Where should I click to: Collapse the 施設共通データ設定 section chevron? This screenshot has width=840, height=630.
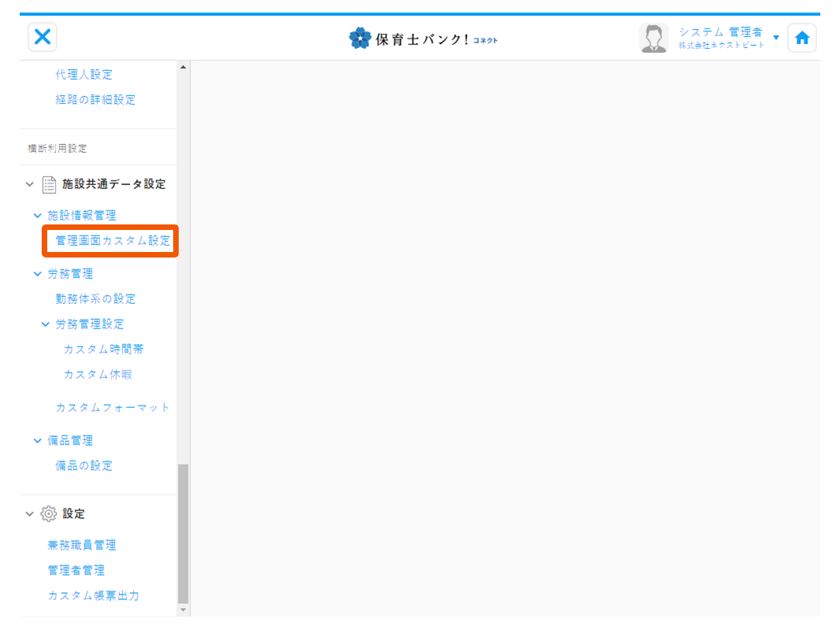click(29, 183)
